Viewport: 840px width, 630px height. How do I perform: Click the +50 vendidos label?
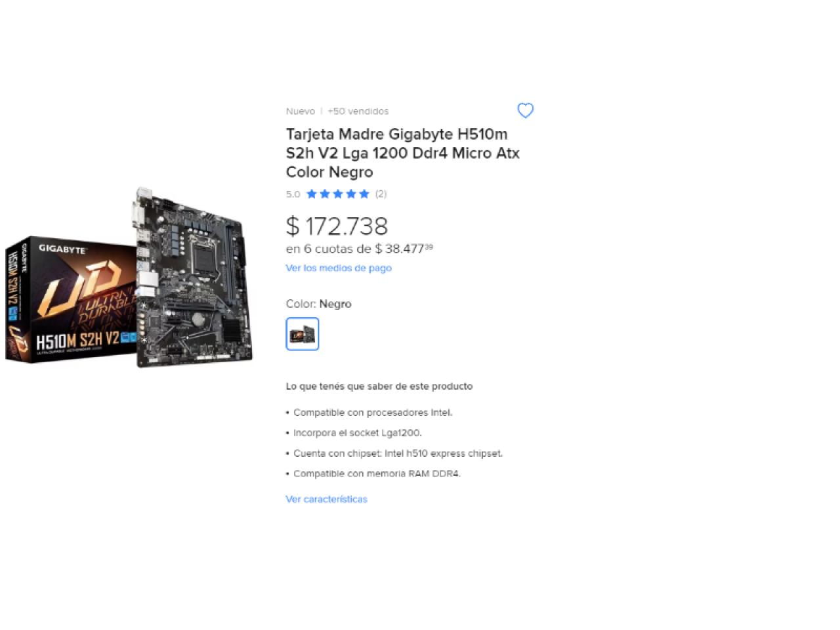[x=358, y=111]
